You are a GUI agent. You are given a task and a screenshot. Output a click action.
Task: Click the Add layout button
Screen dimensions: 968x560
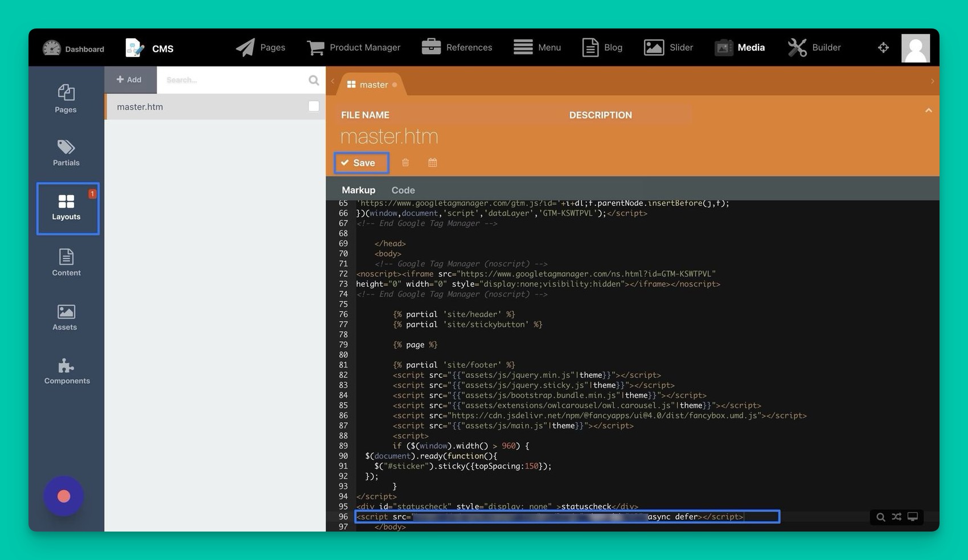coord(129,80)
